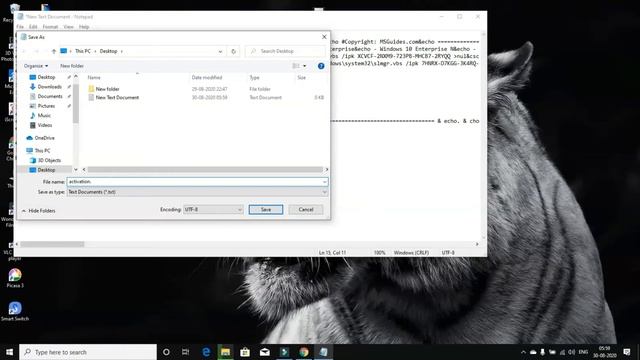Click New folder in the dialog toolbar

[x=72, y=66]
